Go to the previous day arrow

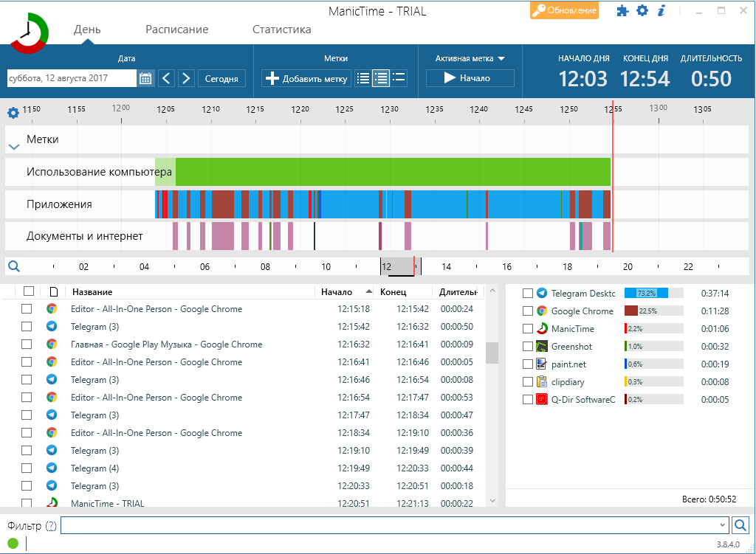click(166, 78)
